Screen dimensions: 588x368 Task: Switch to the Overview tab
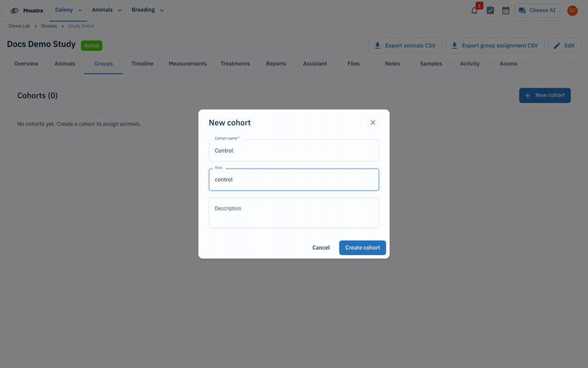pyautogui.click(x=26, y=63)
